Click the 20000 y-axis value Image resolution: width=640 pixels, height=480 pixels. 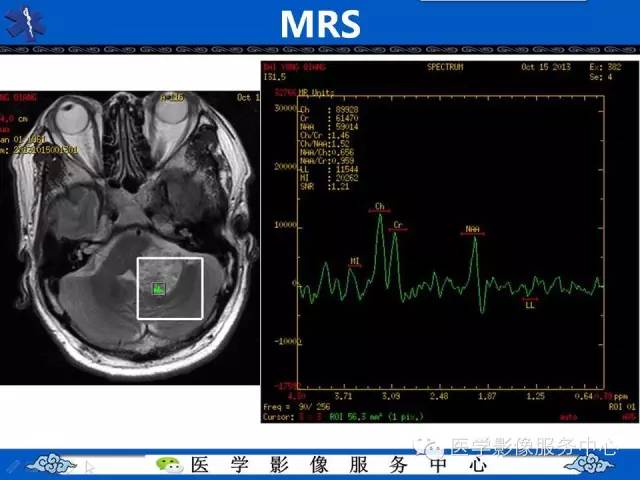(x=286, y=167)
